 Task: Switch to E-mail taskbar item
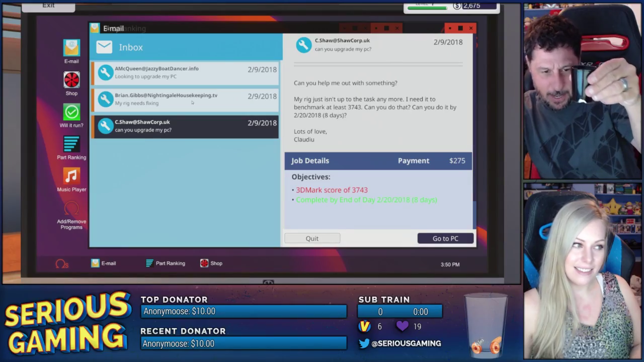[104, 263]
